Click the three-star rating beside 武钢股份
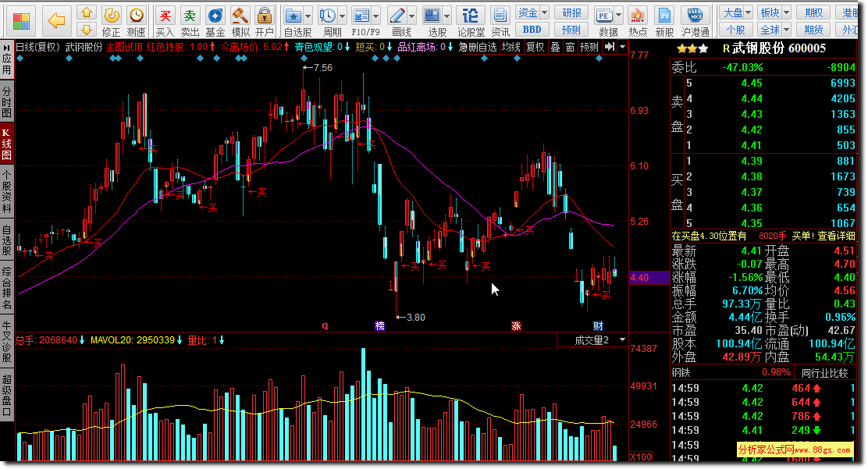The height and width of the screenshot is (469, 868). (692, 48)
